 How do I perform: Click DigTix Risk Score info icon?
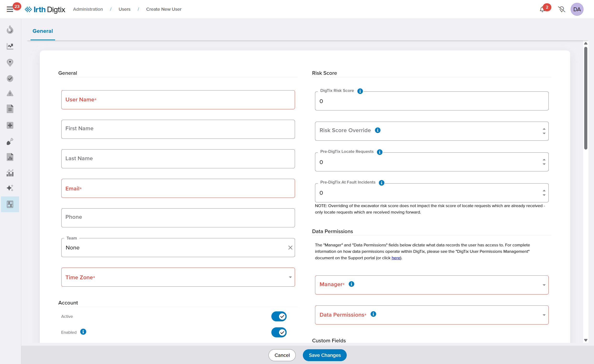[360, 91]
